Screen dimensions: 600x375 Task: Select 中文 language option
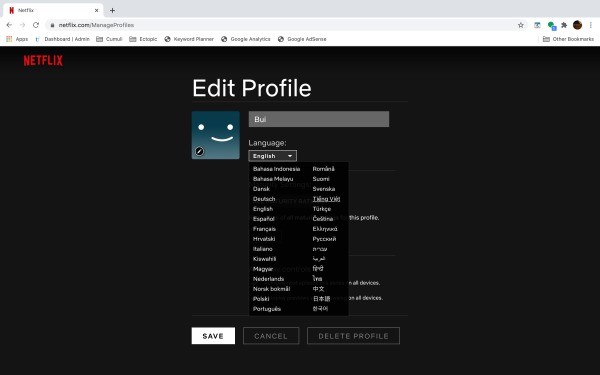point(318,289)
